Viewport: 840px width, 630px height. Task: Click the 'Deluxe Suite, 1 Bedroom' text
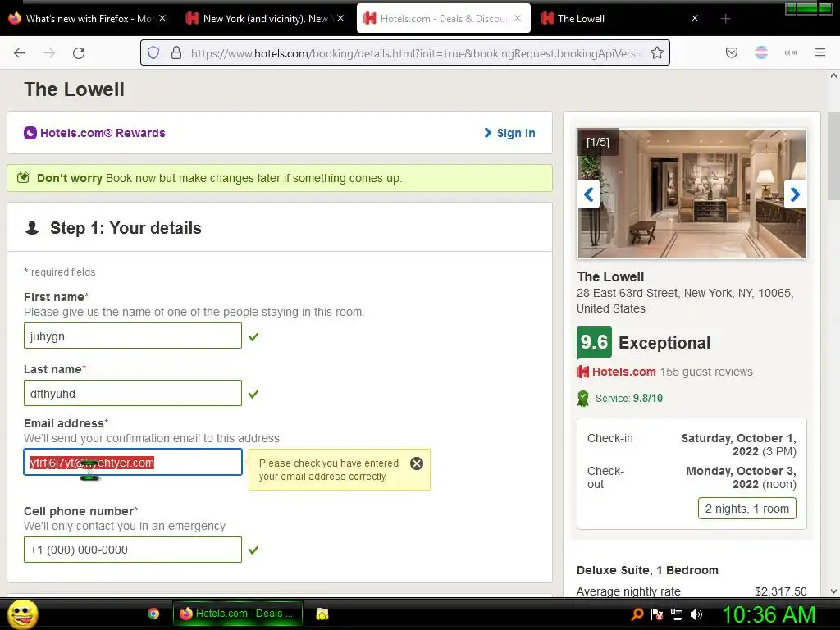point(647,570)
